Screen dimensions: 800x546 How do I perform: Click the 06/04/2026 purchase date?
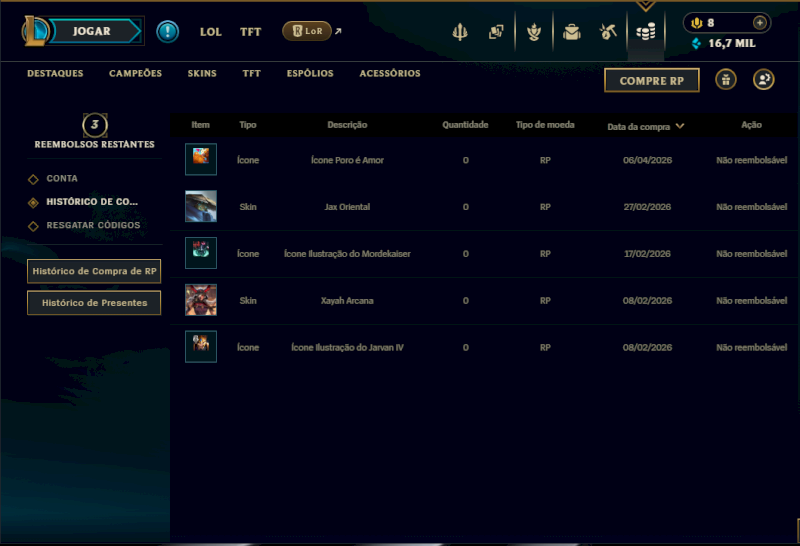[x=647, y=160]
